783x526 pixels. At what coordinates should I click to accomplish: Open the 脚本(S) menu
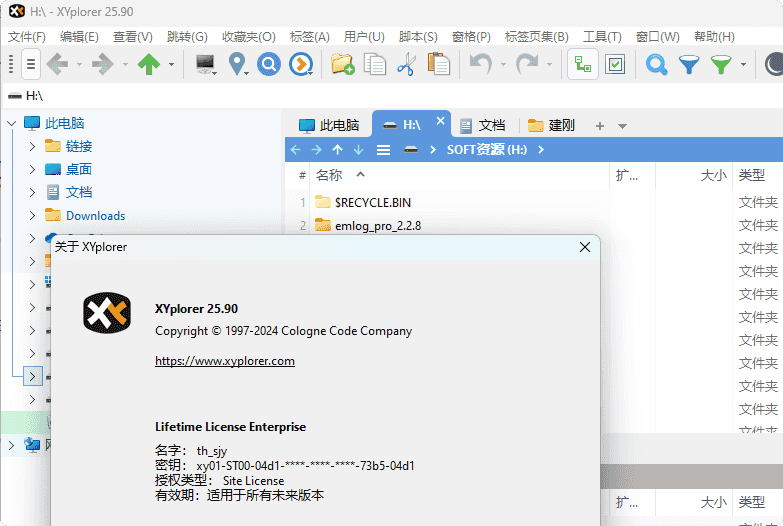(418, 36)
